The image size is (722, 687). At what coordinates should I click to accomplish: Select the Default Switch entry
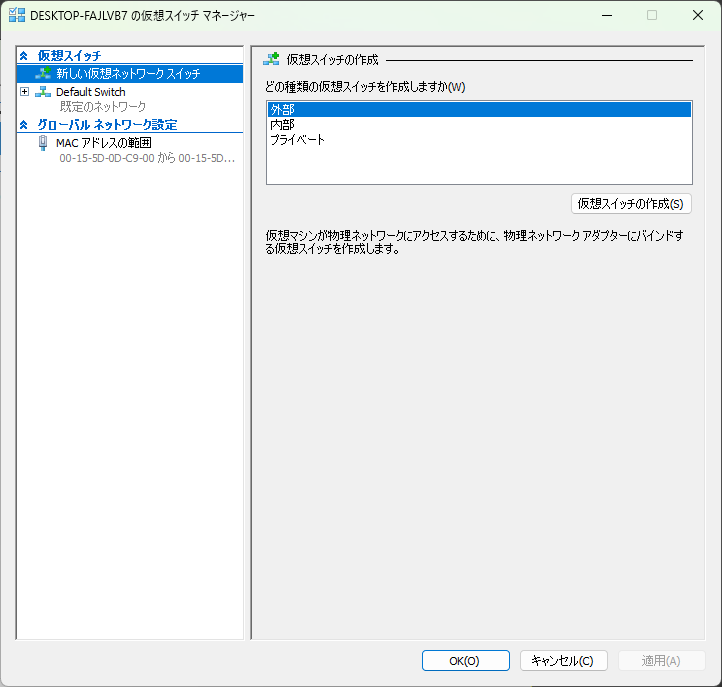(x=91, y=92)
